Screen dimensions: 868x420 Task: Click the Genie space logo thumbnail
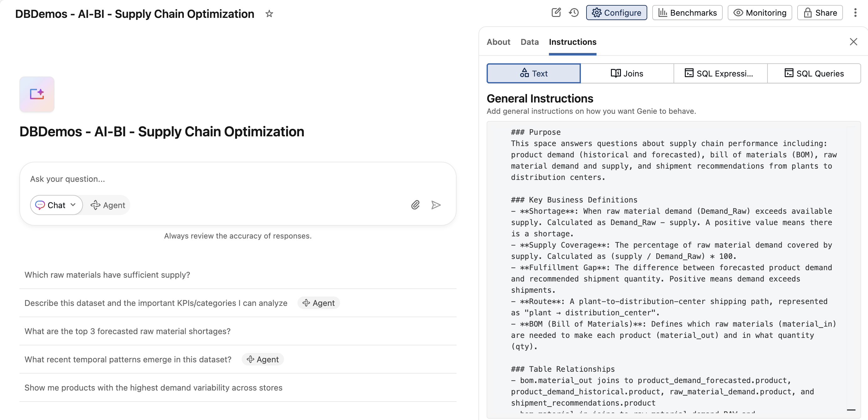(x=36, y=94)
